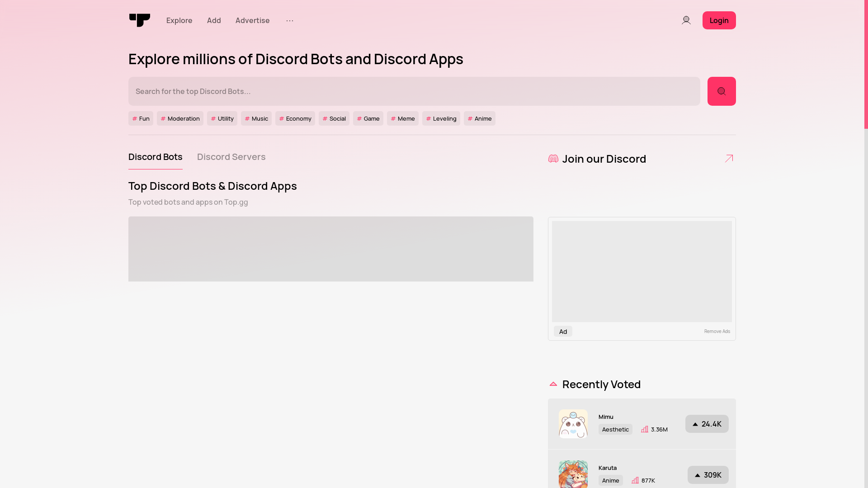Select the Meme tag
The image size is (868, 488).
click(403, 118)
